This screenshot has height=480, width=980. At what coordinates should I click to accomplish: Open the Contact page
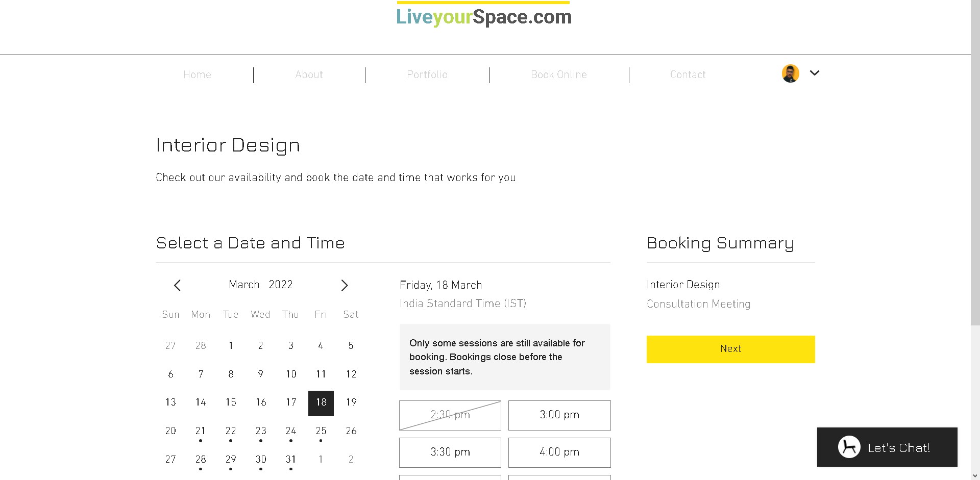tap(688, 74)
